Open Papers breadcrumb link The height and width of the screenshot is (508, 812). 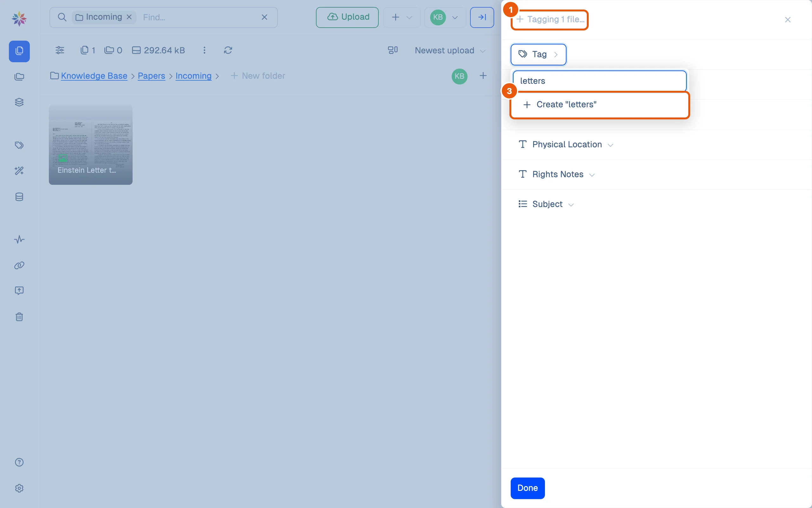point(151,76)
